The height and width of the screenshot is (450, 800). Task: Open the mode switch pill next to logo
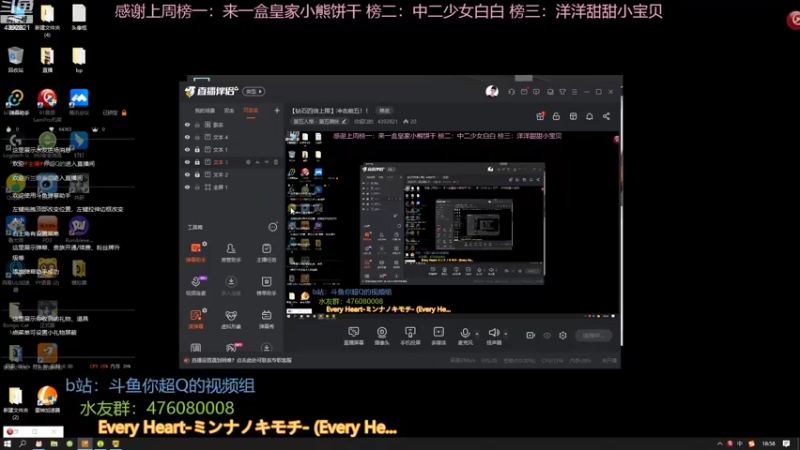coord(254,91)
